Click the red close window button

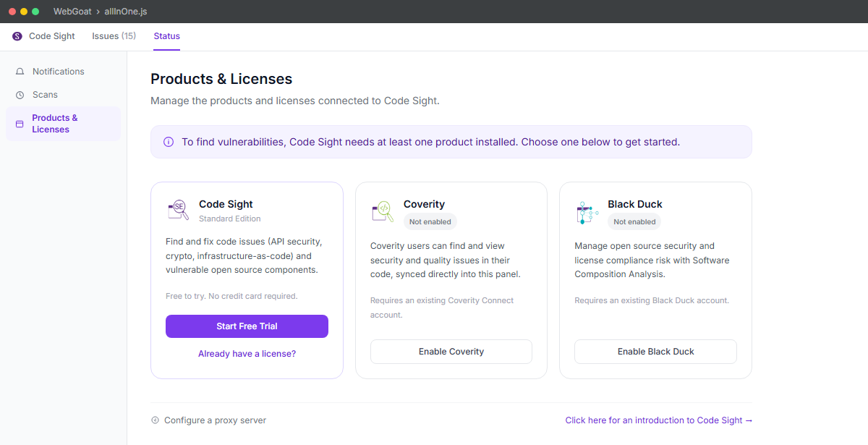[12, 12]
